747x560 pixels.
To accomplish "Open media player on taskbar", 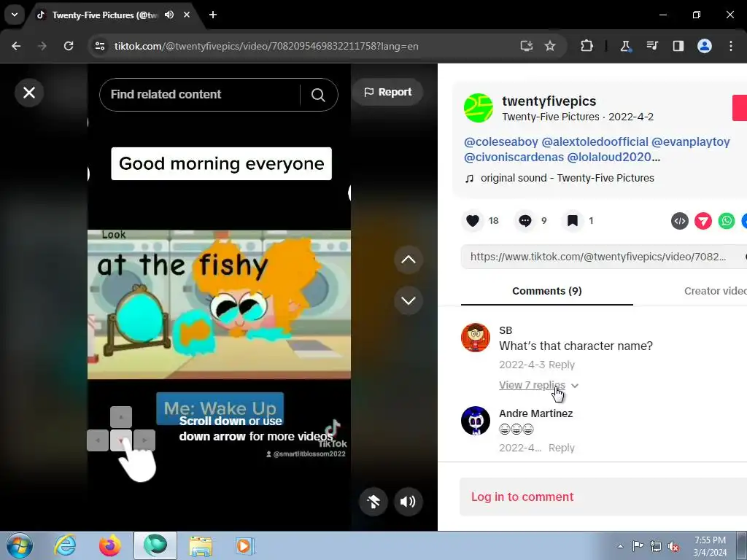I will 245,545.
